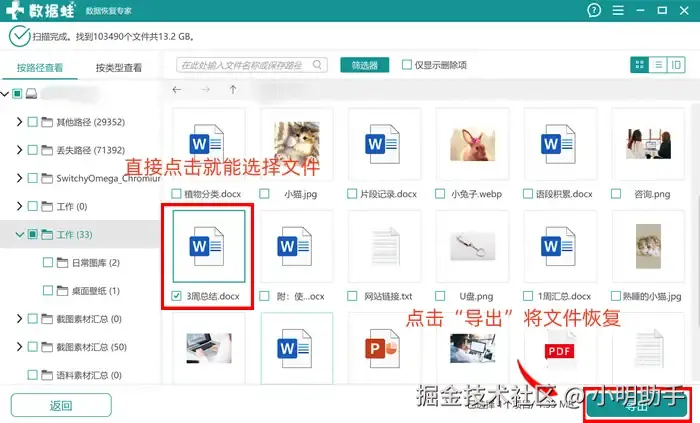Viewport: 700px width, 423px height.
Task: Open the help question-mark icon
Action: 594,10
